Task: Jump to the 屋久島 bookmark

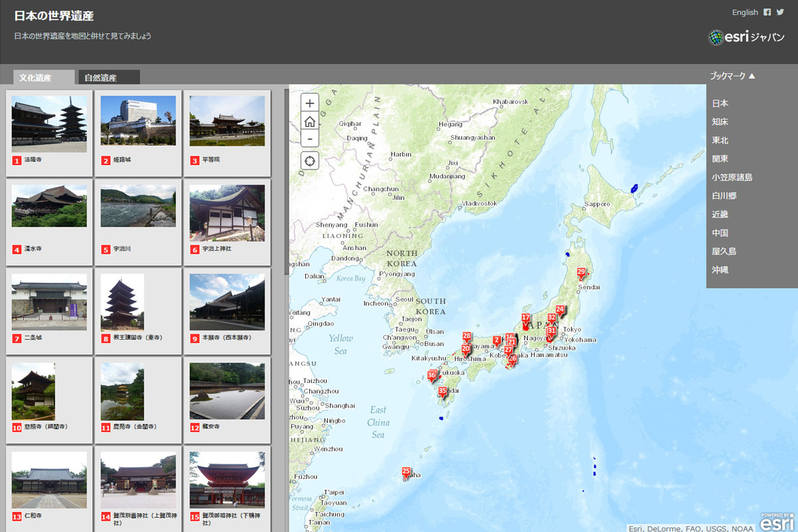Action: pyautogui.click(x=721, y=251)
